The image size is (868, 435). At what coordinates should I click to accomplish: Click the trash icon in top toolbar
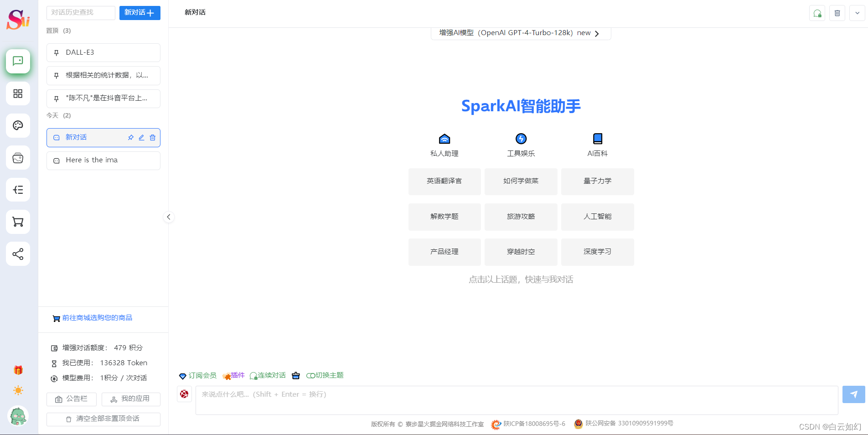[x=837, y=13]
